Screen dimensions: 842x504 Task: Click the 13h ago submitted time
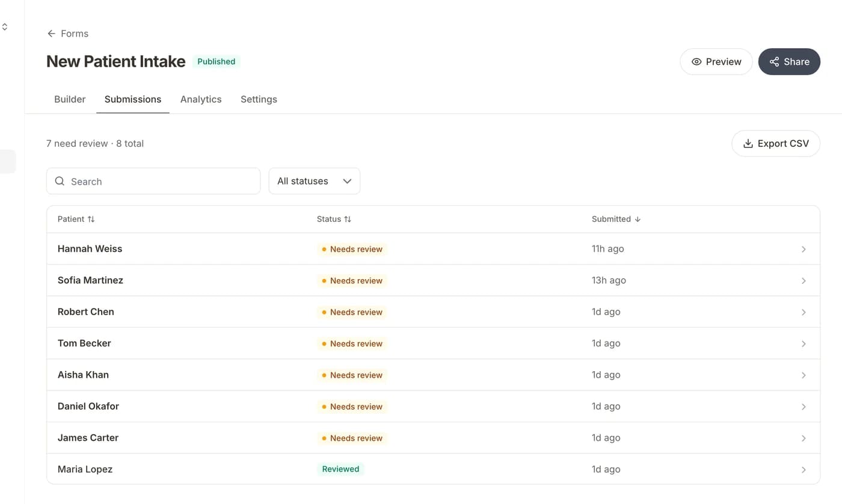pyautogui.click(x=609, y=280)
